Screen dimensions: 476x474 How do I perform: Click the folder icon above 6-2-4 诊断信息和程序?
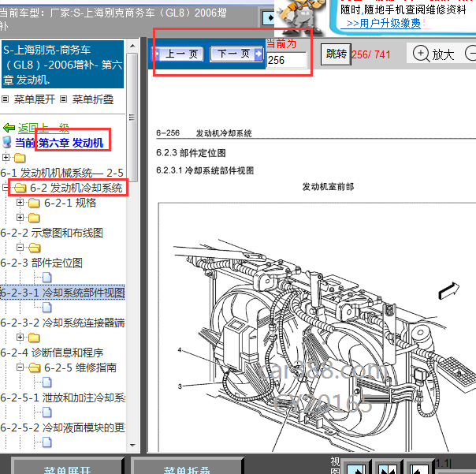[34, 338]
